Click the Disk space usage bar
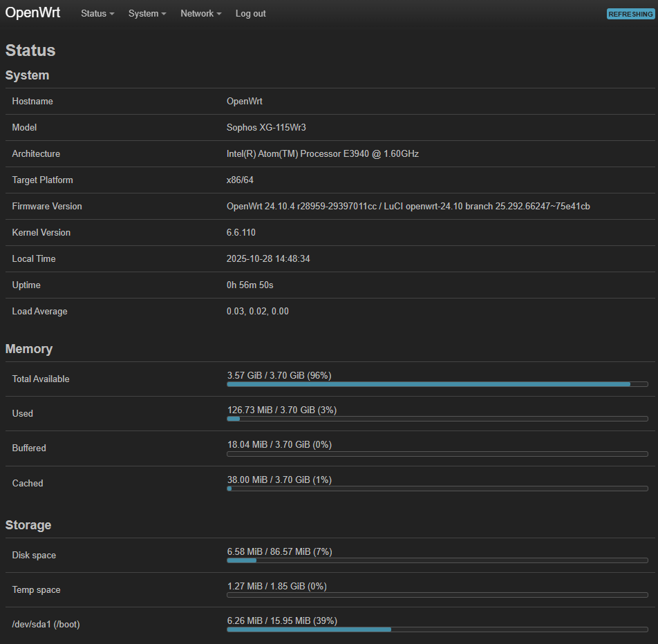658x644 pixels. [x=437, y=560]
